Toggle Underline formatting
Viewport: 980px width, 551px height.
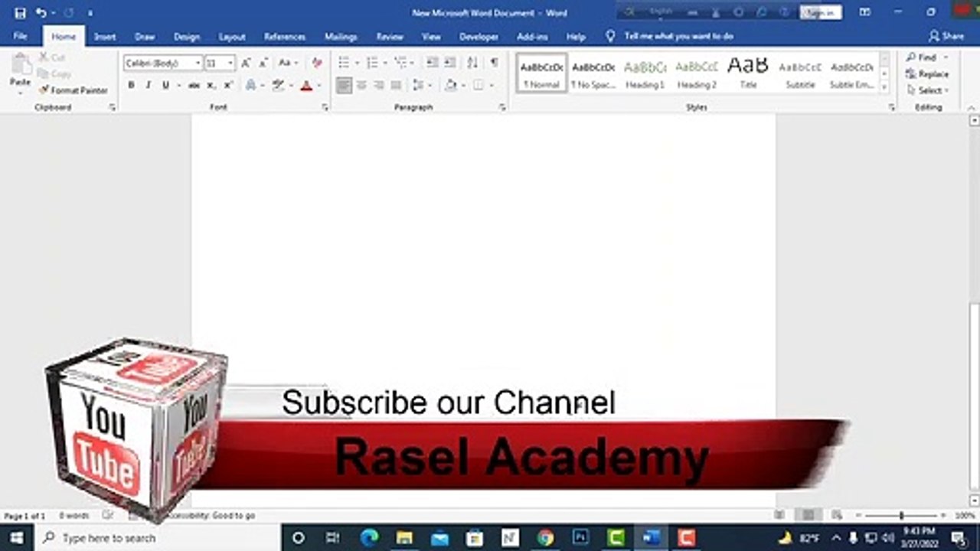coord(165,86)
